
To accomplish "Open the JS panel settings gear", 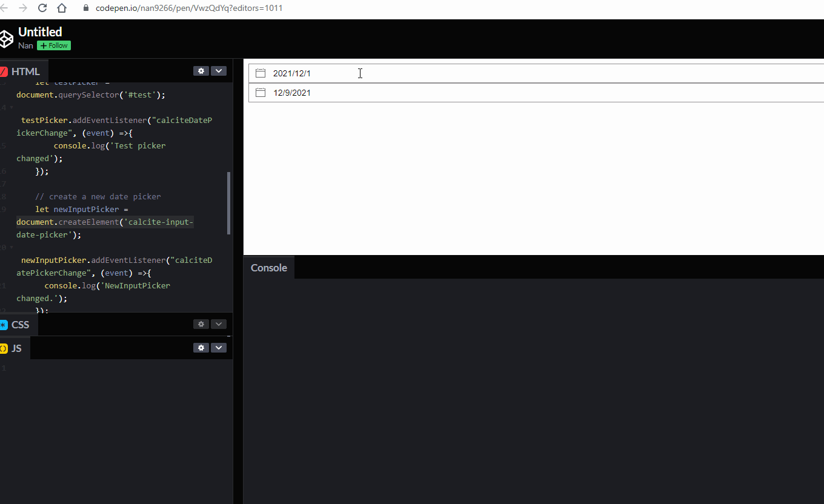I will (201, 348).
